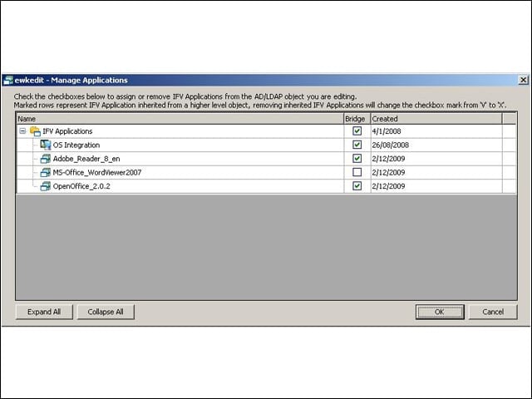Click the MS-Office_WordViewer2007 created date 2/12/2009
This screenshot has height=399, width=532.
click(388, 172)
